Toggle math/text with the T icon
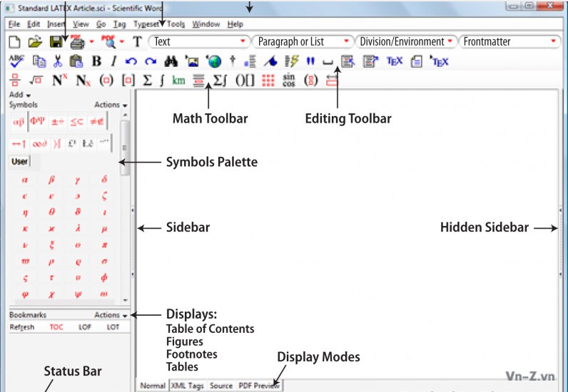Screen dimensions: 568x392 (137, 42)
